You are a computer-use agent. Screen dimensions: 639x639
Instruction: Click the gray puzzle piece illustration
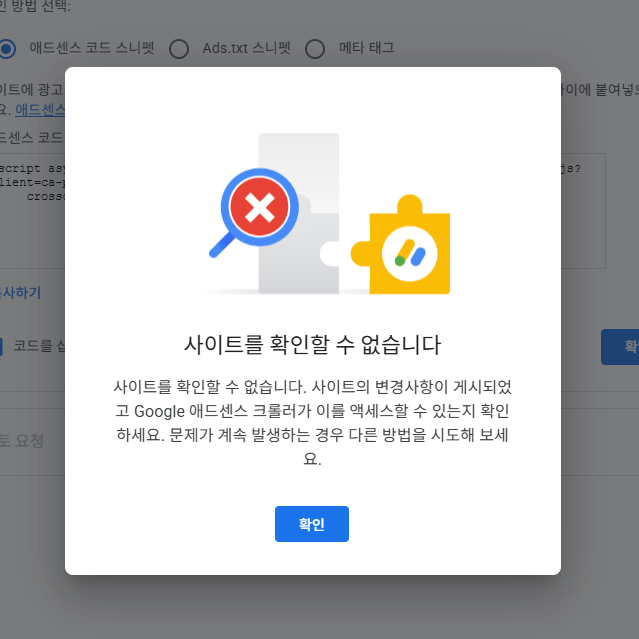coord(299,213)
